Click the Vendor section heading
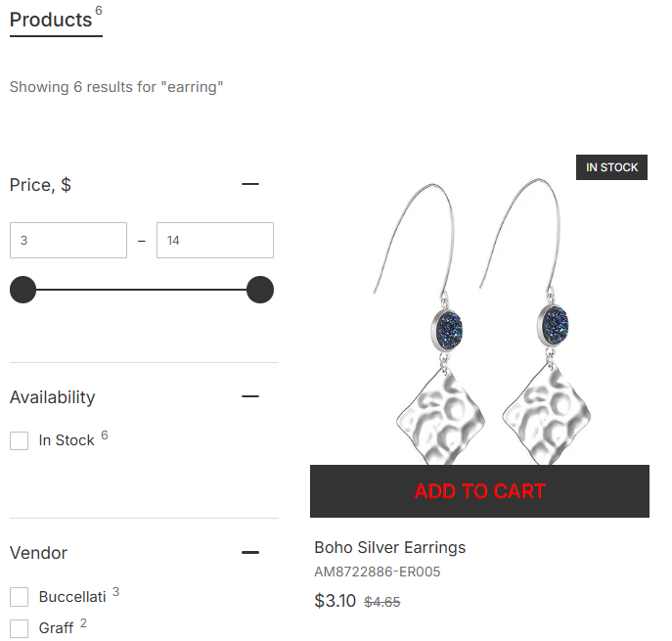672x641 pixels. point(38,553)
